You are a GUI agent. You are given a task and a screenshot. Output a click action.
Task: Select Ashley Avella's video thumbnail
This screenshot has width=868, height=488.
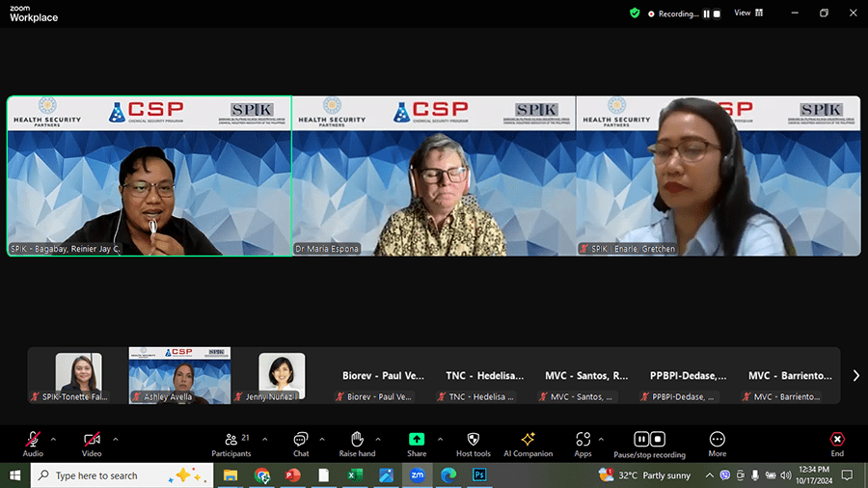180,376
